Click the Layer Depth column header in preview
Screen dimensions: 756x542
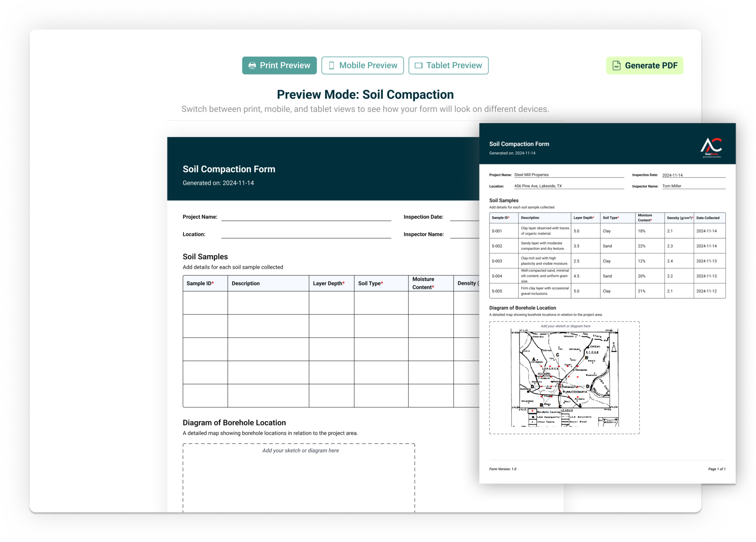tap(331, 283)
